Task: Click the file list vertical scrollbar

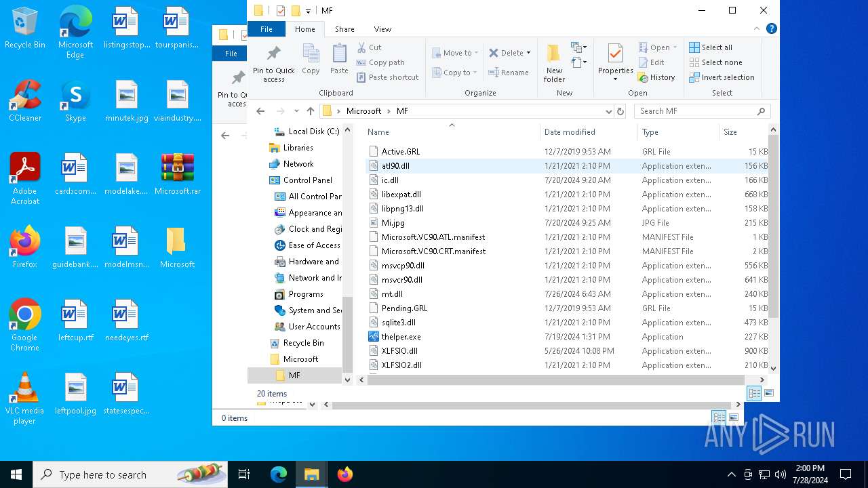Action: coord(773,227)
